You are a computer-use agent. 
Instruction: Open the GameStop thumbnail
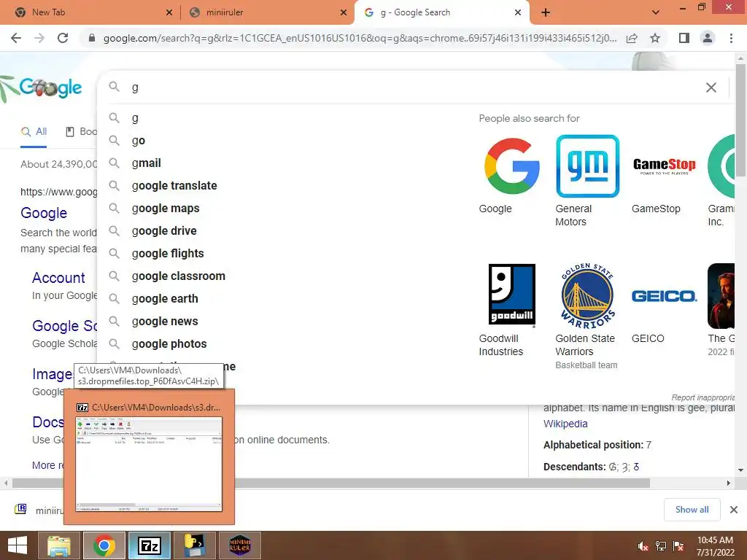[664, 166]
